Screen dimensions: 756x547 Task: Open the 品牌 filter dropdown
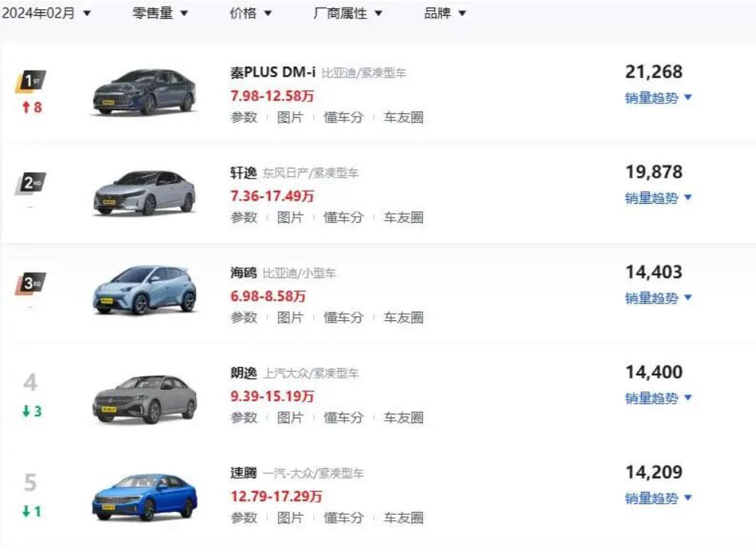coord(445,14)
